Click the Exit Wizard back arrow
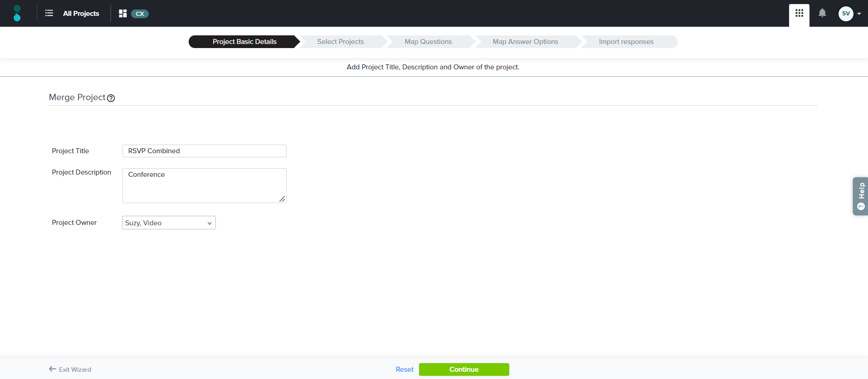The width and height of the screenshot is (868, 379). (x=53, y=369)
